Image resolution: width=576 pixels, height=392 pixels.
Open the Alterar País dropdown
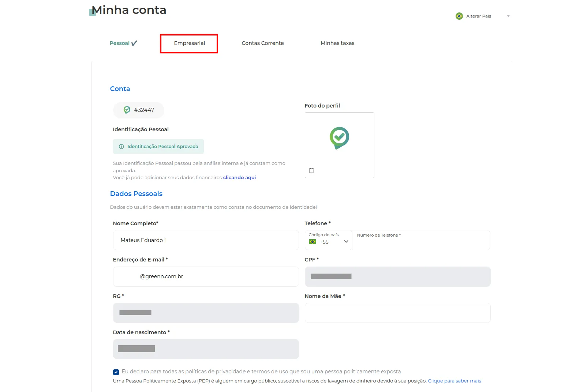point(483,16)
